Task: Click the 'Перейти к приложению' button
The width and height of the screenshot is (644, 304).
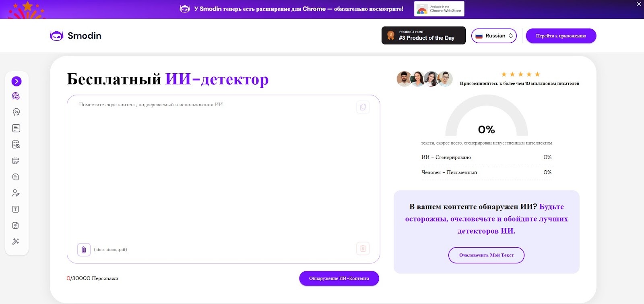Action: point(561,36)
